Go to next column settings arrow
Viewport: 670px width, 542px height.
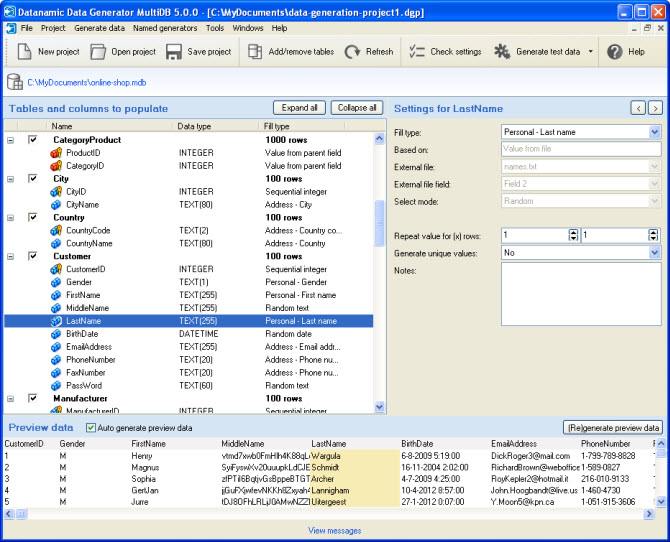click(655, 108)
